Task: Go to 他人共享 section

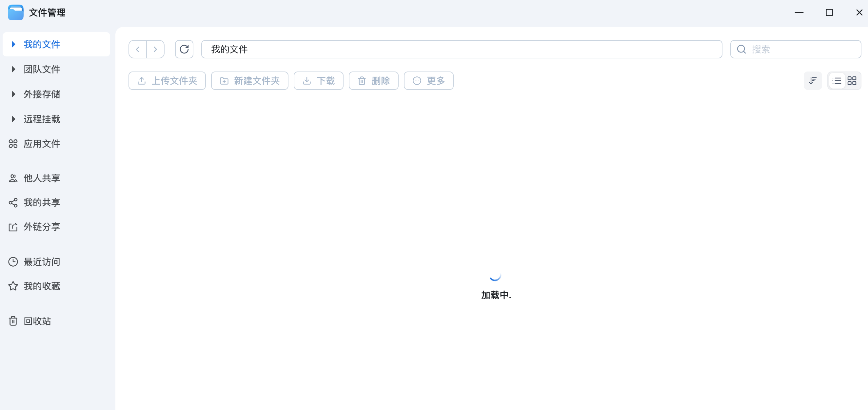Action: pos(41,178)
